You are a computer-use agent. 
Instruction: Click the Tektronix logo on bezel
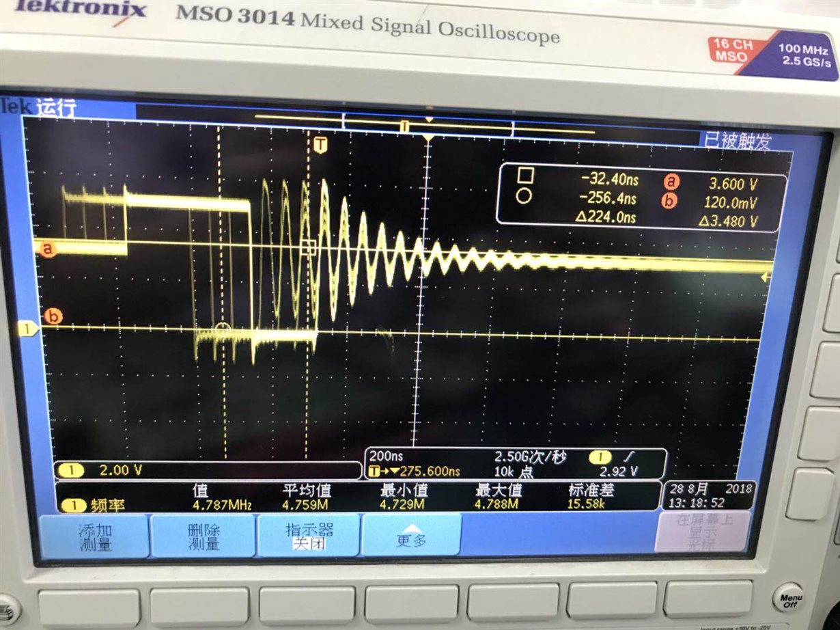pos(81,9)
